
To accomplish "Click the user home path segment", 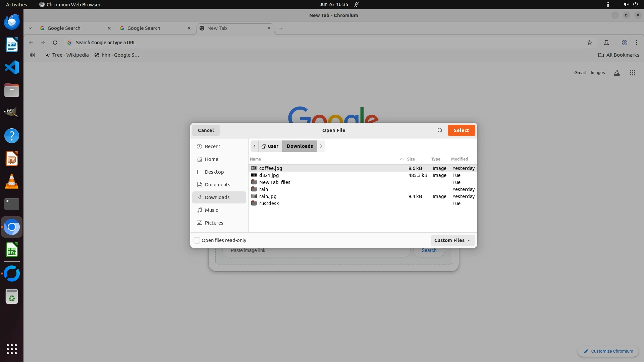I will coord(270,146).
